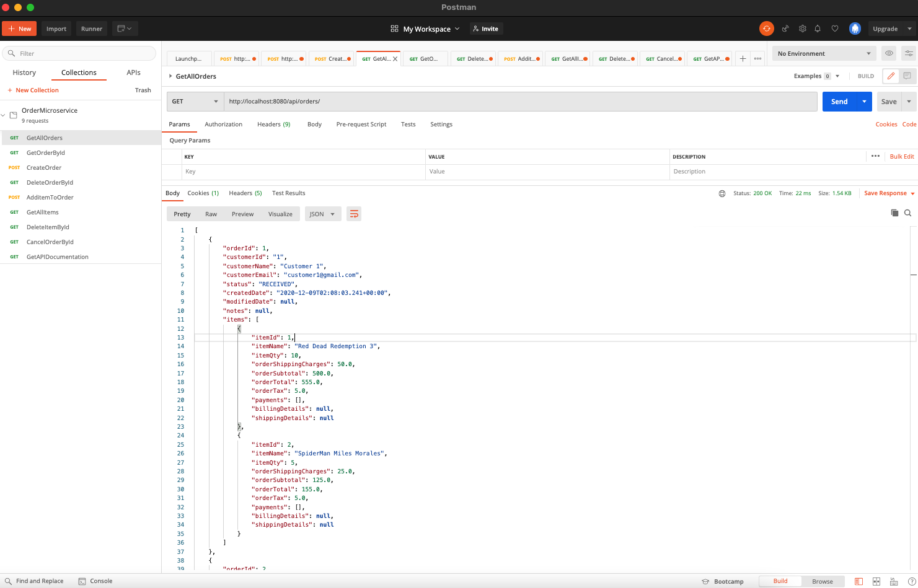Open the Save Response dropdown

coord(889,193)
